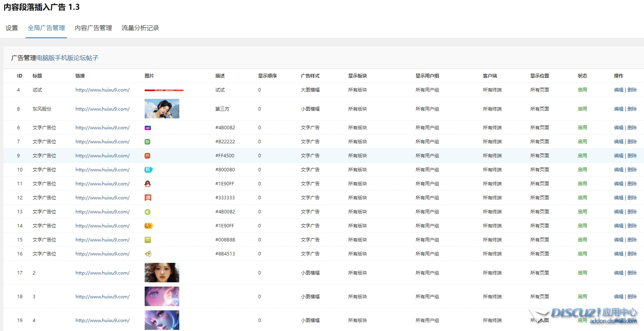Click the green 新 icon in row 7
Image resolution: width=644 pixels, height=331 pixels.
point(147,142)
